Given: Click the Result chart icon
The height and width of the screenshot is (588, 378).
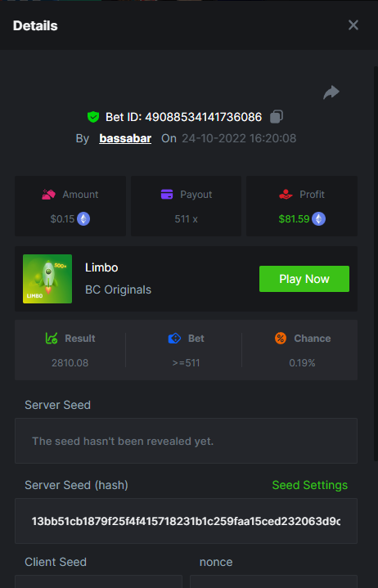Looking at the screenshot, I should pyautogui.click(x=52, y=339).
